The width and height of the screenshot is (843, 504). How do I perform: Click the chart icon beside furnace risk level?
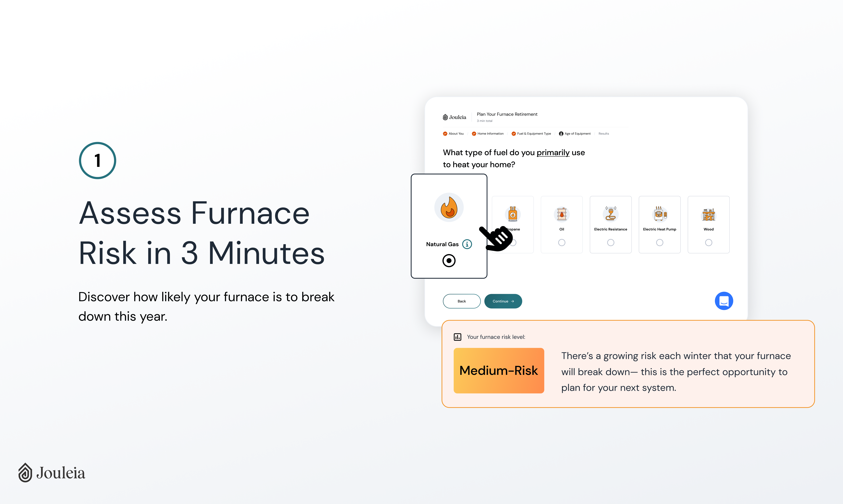pyautogui.click(x=457, y=337)
